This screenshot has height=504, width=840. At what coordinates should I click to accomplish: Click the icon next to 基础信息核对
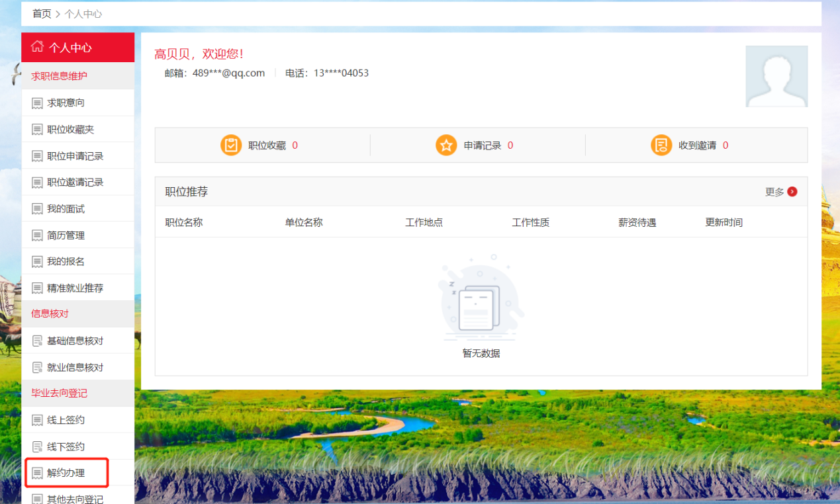pyautogui.click(x=37, y=341)
